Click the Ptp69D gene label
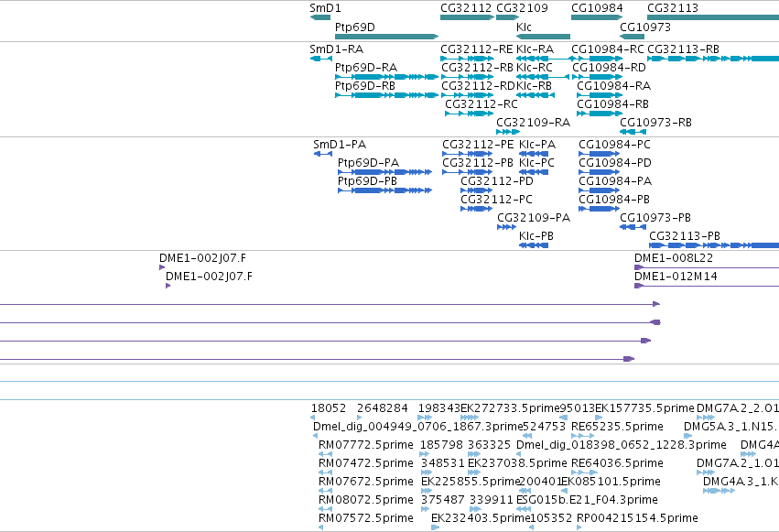The height and width of the screenshot is (532, 779). pyautogui.click(x=355, y=27)
